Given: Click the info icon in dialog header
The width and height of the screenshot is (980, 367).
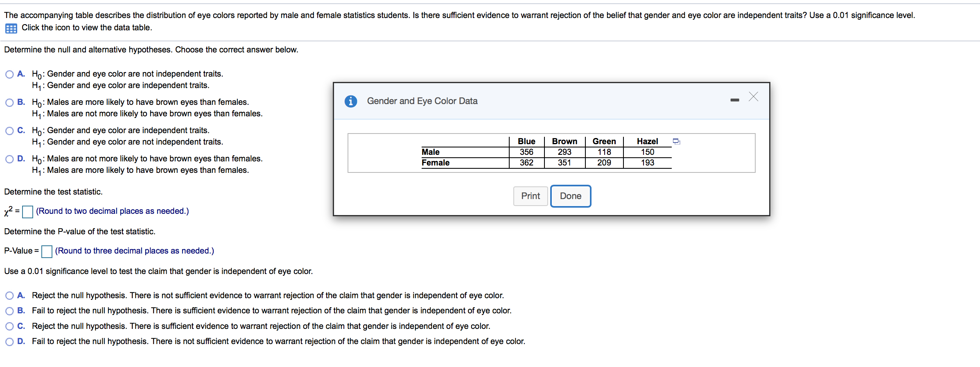Looking at the screenshot, I should tap(351, 101).
